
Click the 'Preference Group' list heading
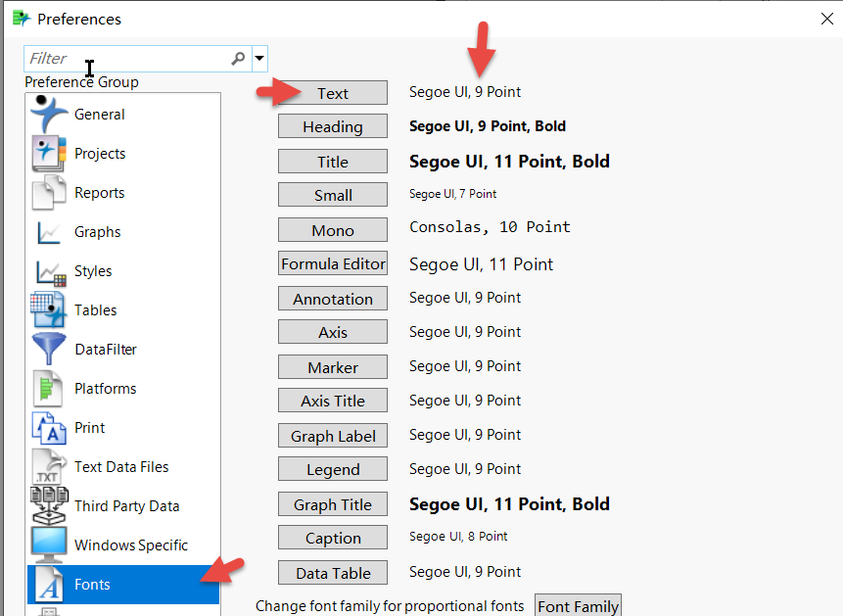tap(81, 82)
